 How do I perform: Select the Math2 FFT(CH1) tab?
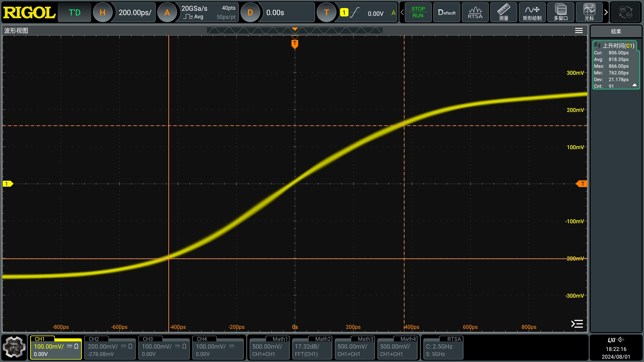(x=312, y=348)
